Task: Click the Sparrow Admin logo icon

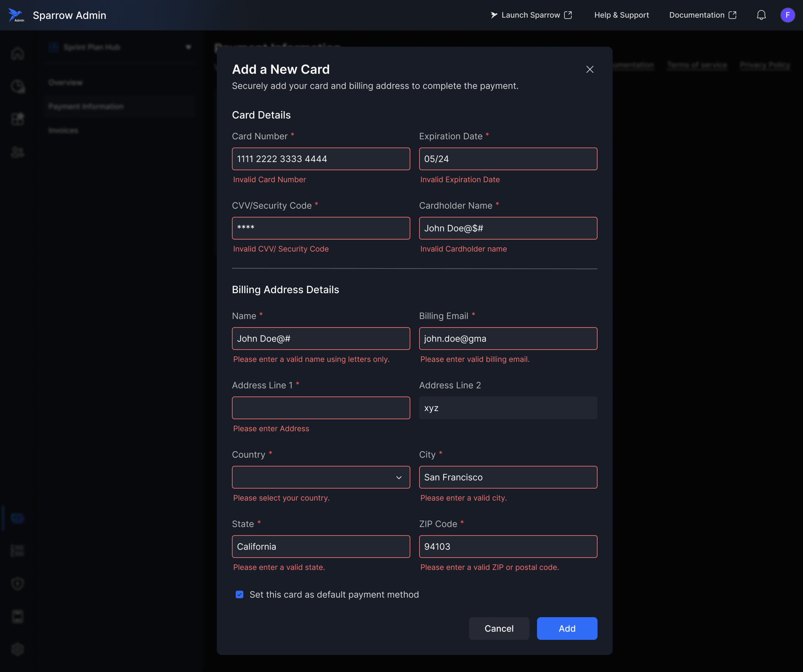Action: [x=16, y=15]
